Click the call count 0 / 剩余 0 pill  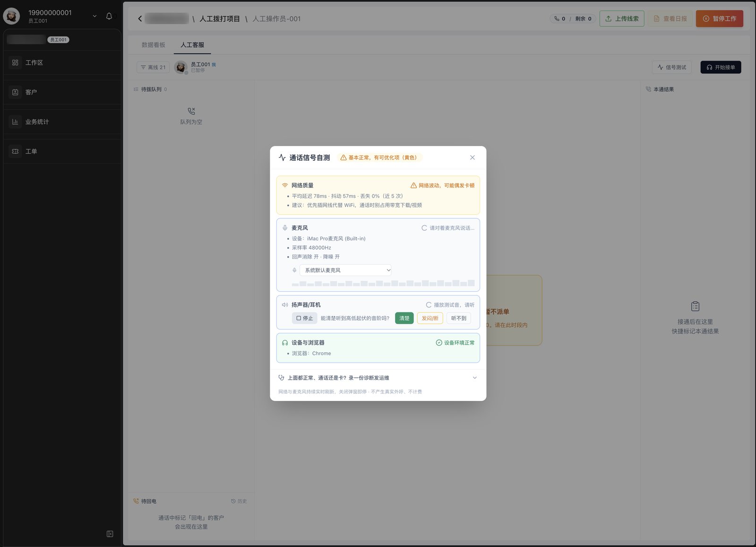[x=573, y=18]
